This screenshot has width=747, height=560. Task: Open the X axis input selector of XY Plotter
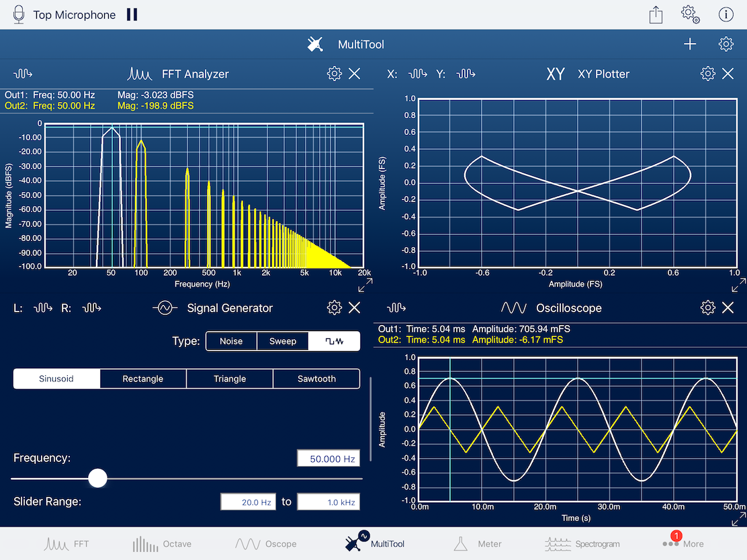coord(416,74)
